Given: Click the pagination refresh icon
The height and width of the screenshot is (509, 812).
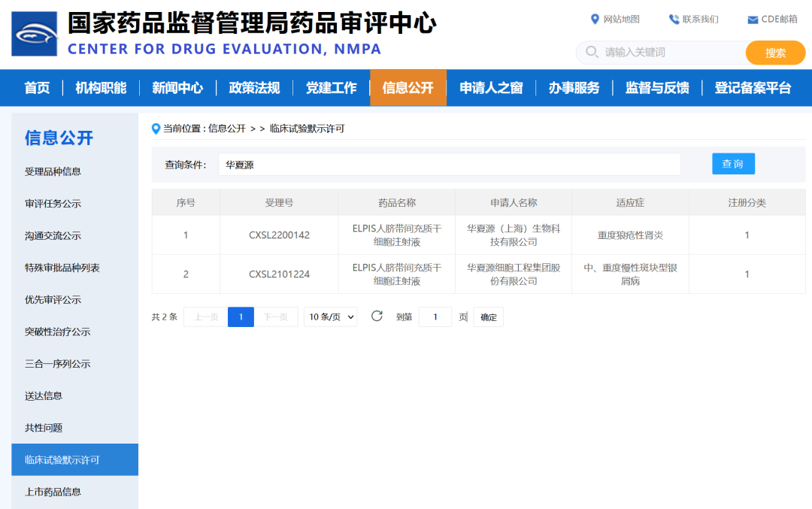Looking at the screenshot, I should coord(377,316).
